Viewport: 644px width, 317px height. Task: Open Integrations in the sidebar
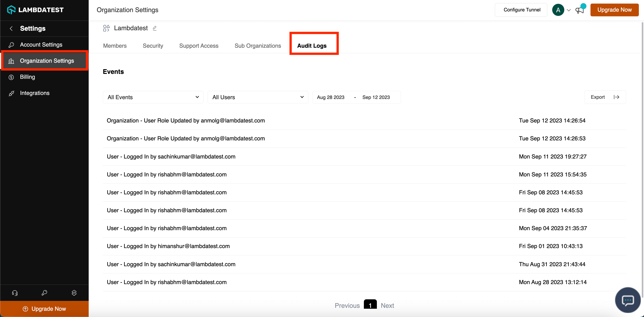(x=34, y=93)
